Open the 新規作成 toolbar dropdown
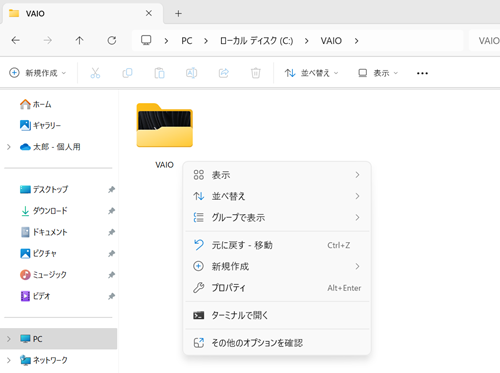Screen dimensions: 500x373 pos(38,73)
